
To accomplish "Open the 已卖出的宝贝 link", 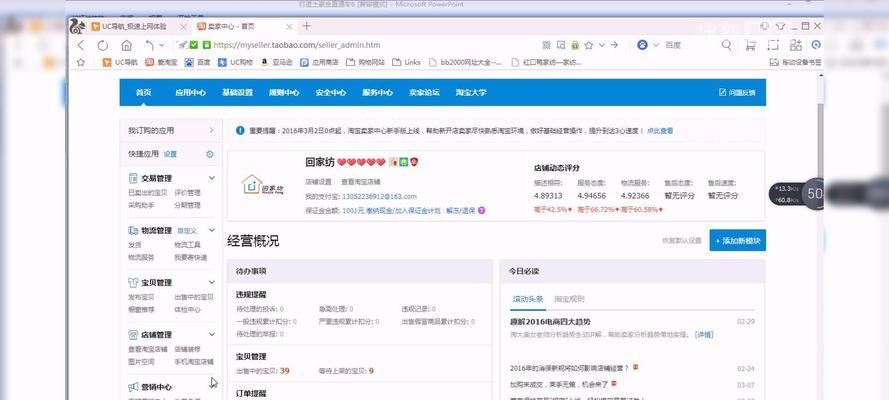I will tap(147, 193).
